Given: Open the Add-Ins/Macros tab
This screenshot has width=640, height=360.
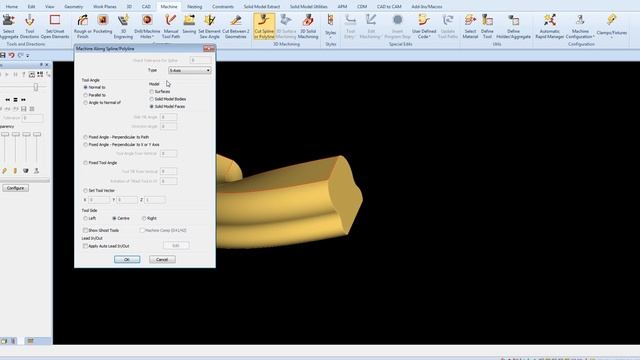Looking at the screenshot, I should 427,7.
